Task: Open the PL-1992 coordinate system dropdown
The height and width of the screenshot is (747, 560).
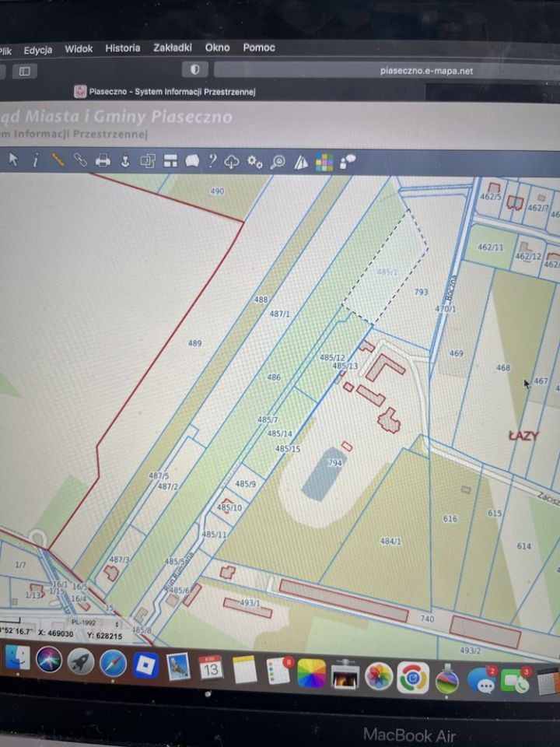Action: coord(94,623)
